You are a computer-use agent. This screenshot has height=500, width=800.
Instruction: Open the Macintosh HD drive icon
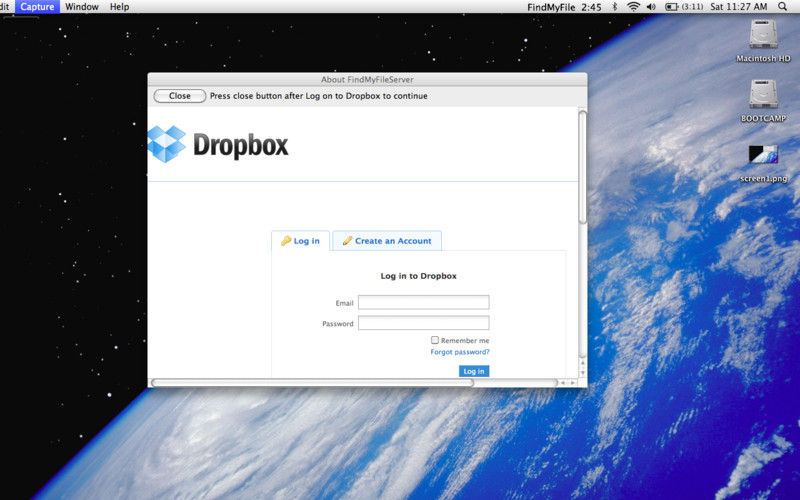(763, 34)
